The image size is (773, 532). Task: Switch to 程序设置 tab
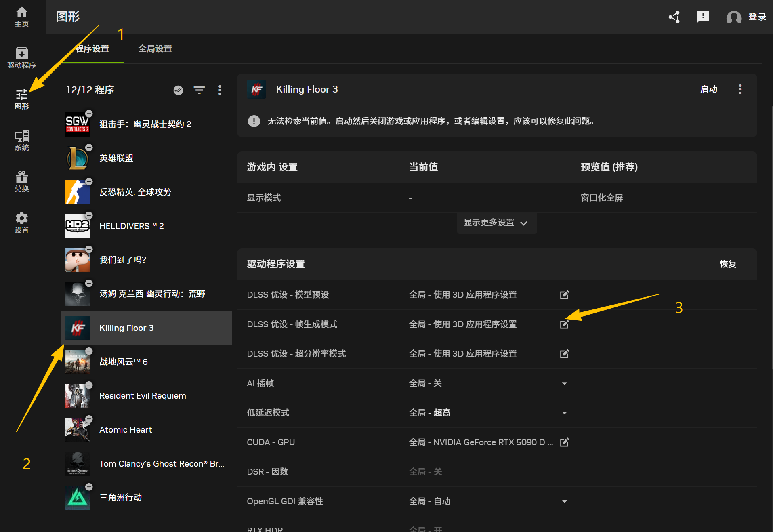92,49
